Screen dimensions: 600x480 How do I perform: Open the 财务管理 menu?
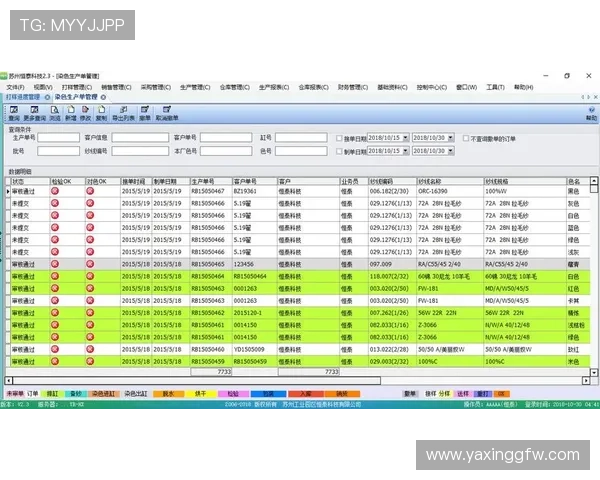pos(350,87)
